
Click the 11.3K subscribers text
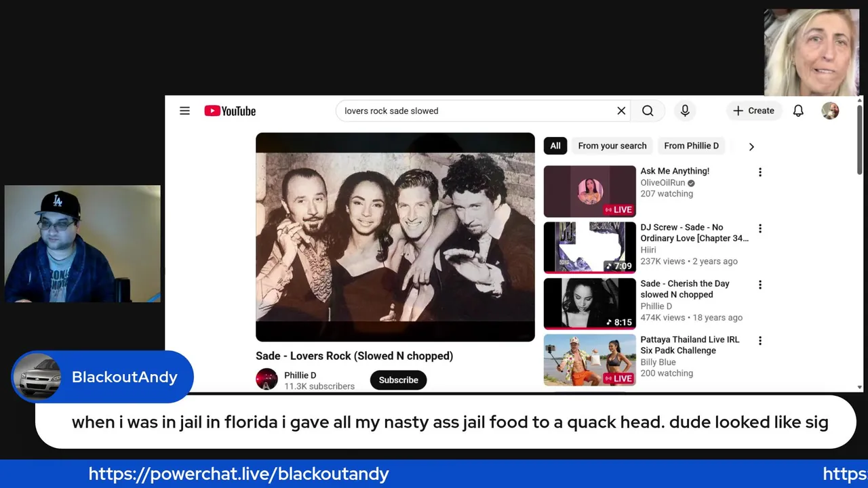[319, 386]
